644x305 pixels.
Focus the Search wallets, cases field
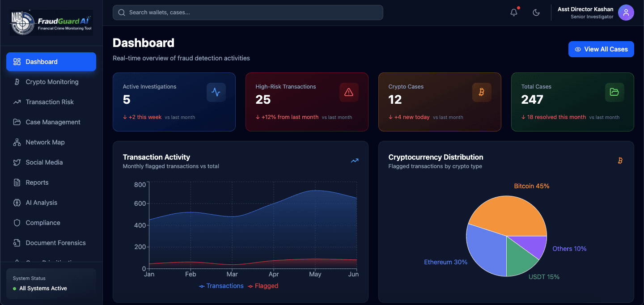click(x=248, y=13)
